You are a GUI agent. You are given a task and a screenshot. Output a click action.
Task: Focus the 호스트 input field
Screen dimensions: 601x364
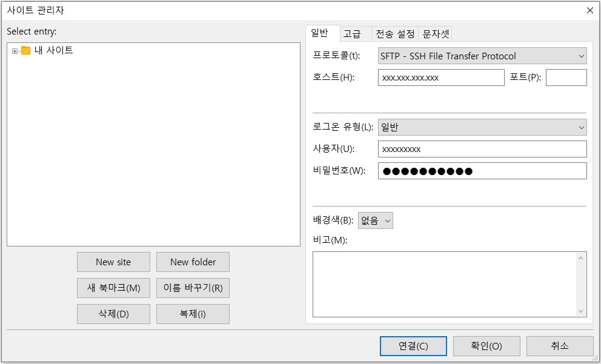click(x=440, y=78)
